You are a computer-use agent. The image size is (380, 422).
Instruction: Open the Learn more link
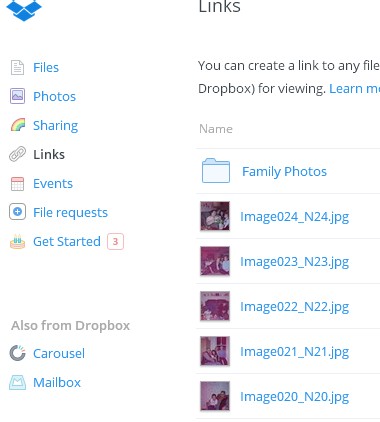click(354, 89)
